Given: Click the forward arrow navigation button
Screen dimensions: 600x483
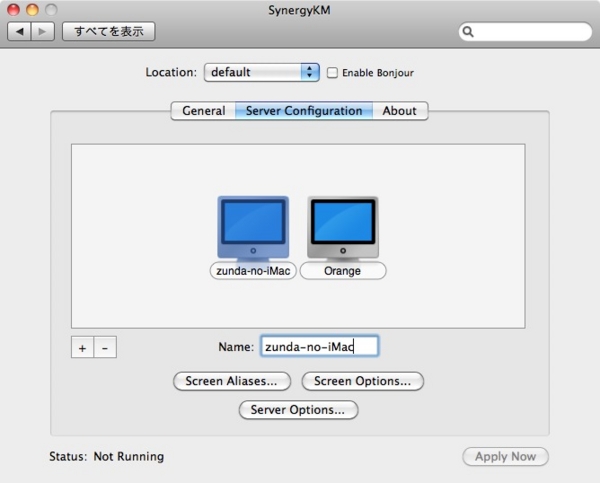Looking at the screenshot, I should click(x=43, y=31).
